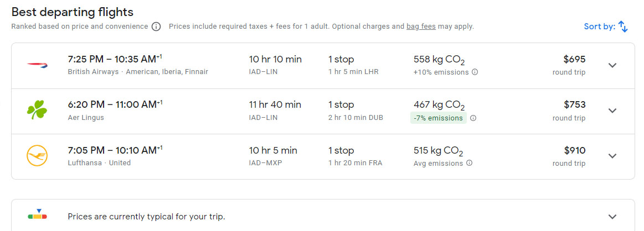The image size is (644, 231).
Task: Click info icon next to Avg emissions
Action: coord(469,163)
